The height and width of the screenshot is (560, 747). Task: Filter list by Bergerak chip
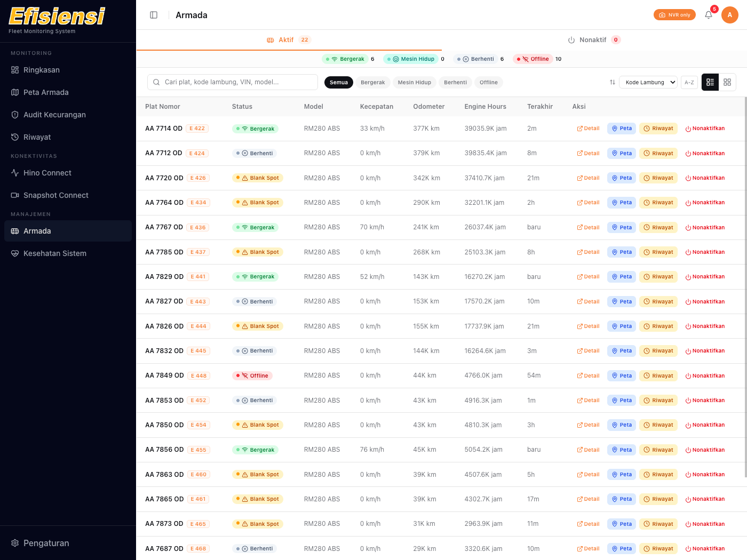372,82
